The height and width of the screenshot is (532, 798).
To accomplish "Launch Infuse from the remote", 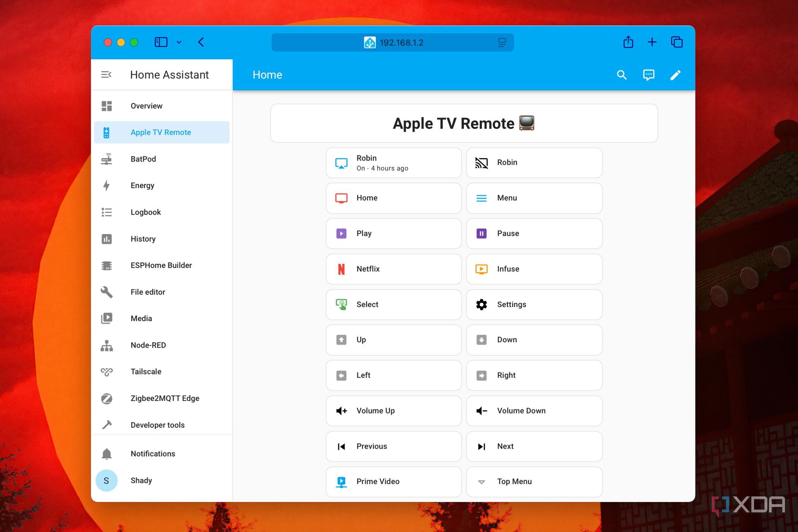I will pyautogui.click(x=534, y=269).
